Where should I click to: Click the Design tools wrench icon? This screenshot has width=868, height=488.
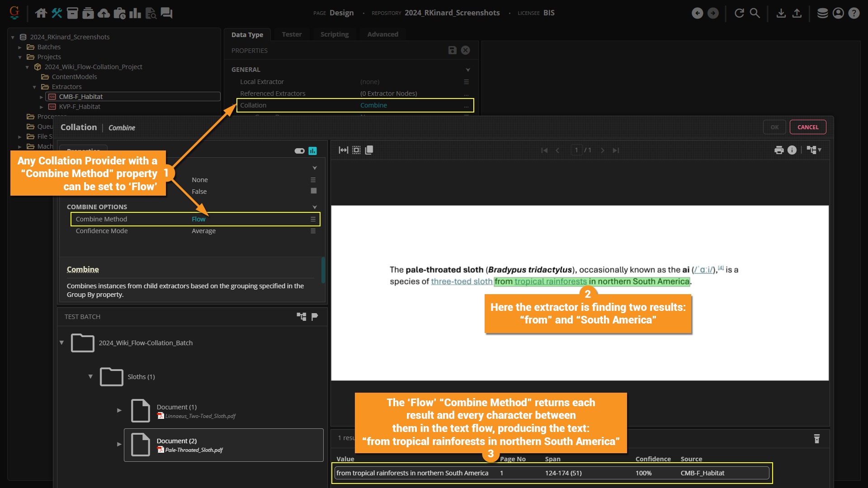click(57, 13)
